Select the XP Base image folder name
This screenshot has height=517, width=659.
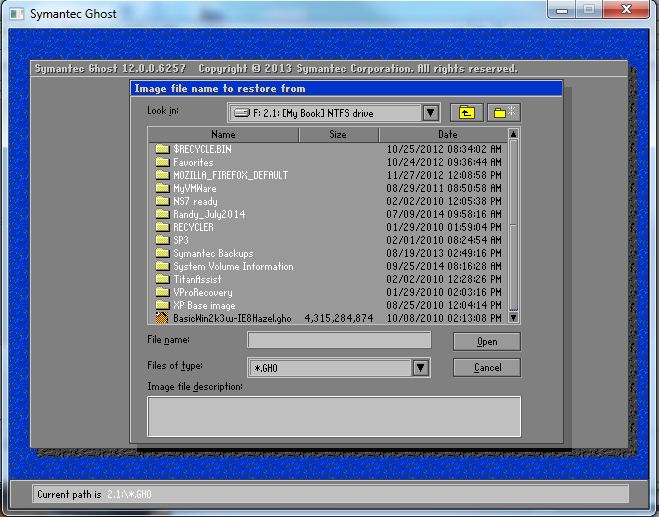[x=204, y=306]
